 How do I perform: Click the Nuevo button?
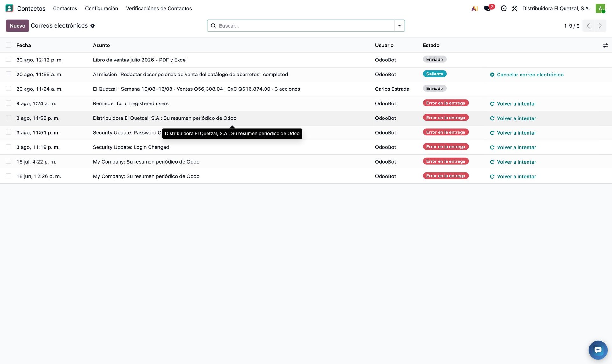pyautogui.click(x=17, y=26)
